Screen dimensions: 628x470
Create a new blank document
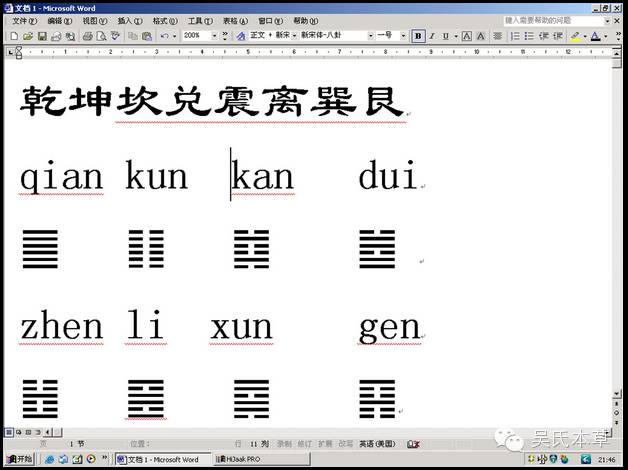point(14,36)
